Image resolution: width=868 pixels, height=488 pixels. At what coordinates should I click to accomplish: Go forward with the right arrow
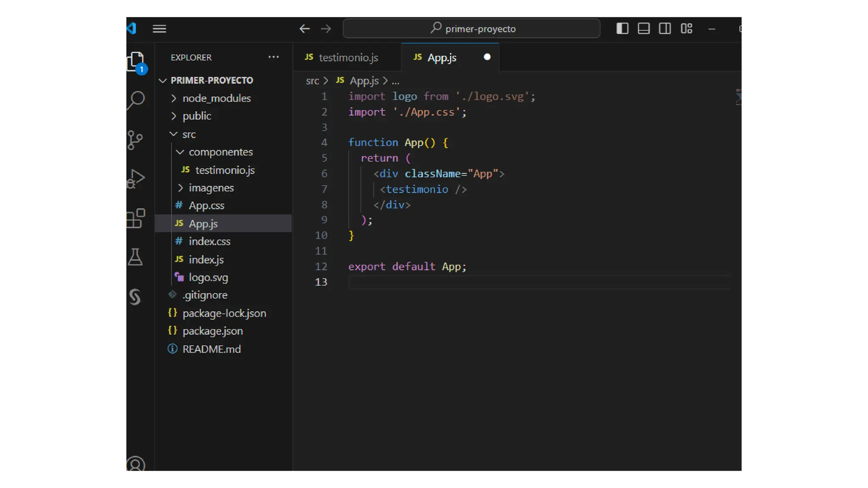pos(325,29)
